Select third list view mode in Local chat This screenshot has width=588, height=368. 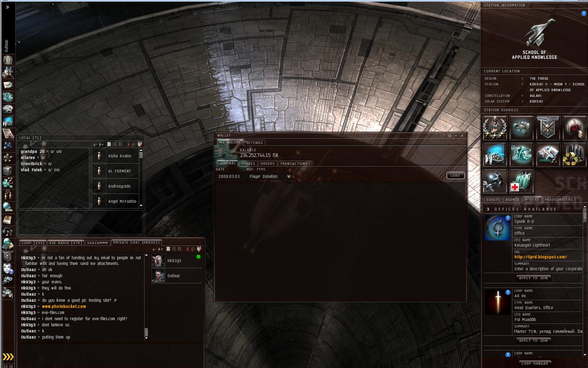[120, 144]
